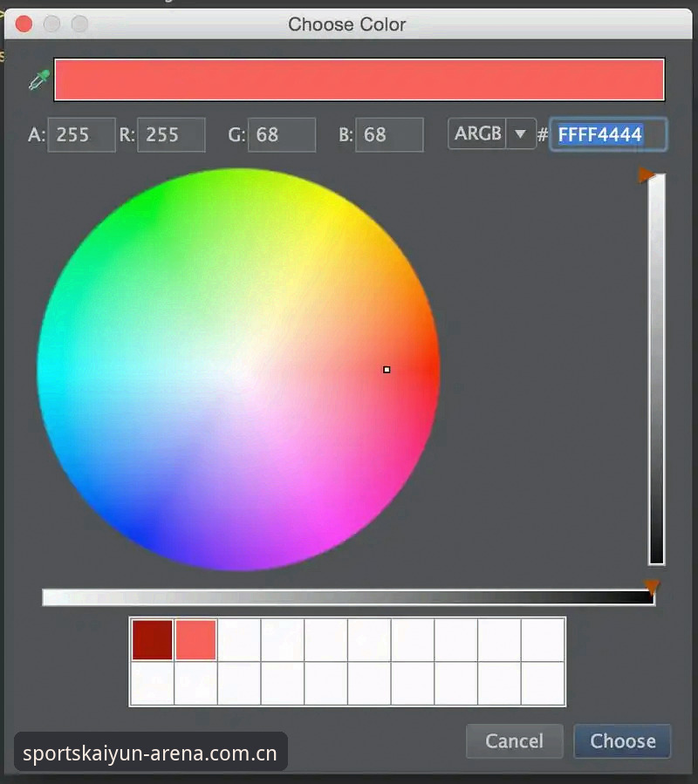The height and width of the screenshot is (784, 698).
Task: Select the ARGB color mode combo box
Action: pos(492,134)
